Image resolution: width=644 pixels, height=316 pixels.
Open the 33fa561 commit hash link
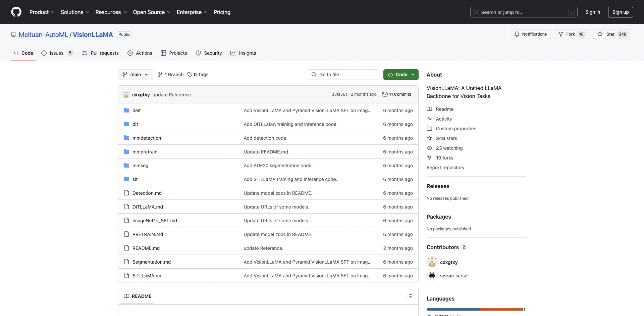coord(339,94)
